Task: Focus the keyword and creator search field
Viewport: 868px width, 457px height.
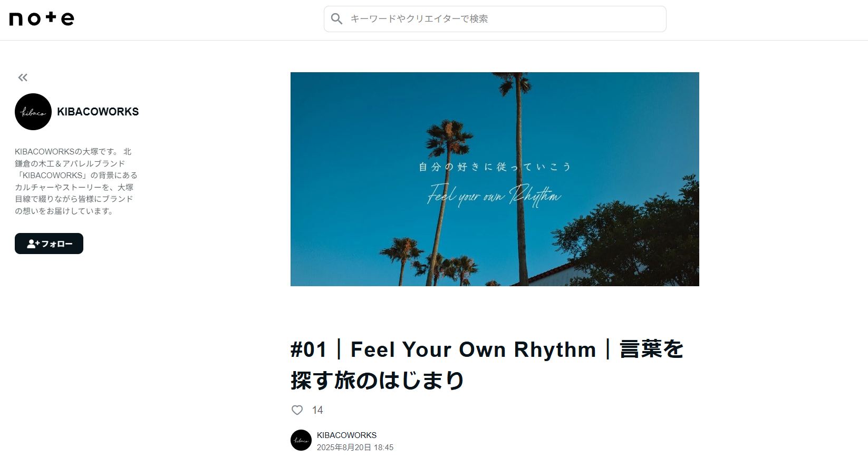Action: [495, 19]
